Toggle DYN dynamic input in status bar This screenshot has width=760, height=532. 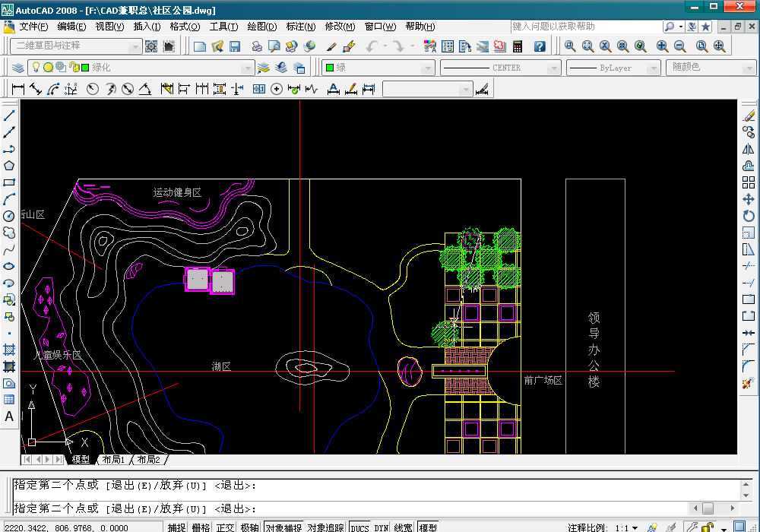click(x=382, y=527)
